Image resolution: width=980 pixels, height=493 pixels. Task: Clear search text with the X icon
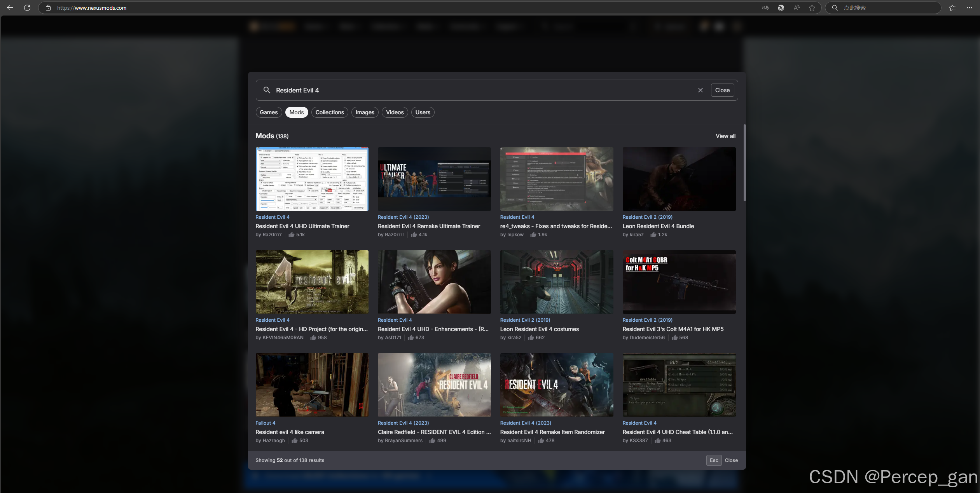700,90
